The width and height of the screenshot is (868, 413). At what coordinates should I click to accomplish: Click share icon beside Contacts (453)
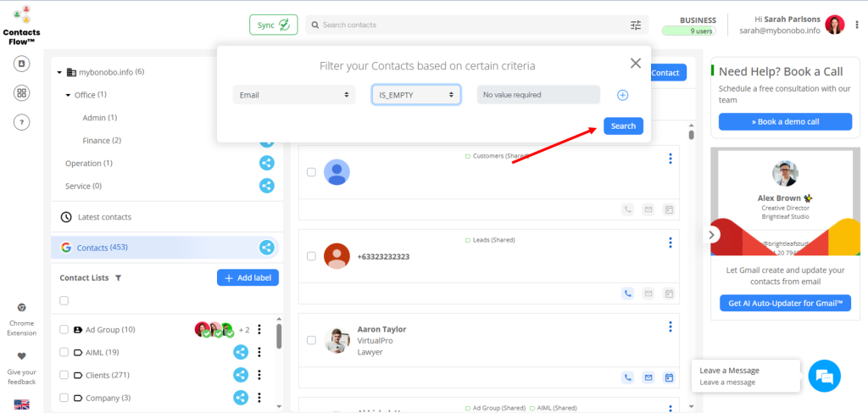(266, 248)
